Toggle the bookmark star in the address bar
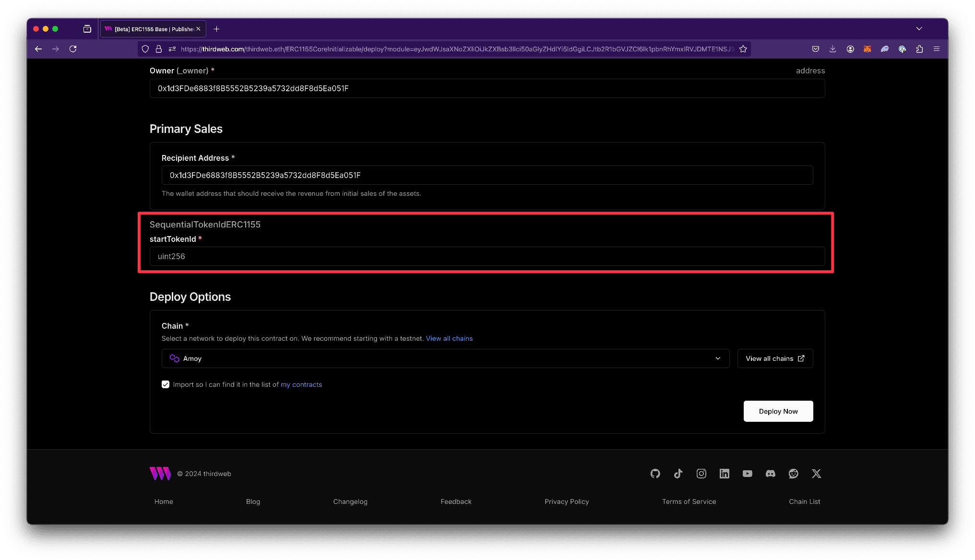975x560 pixels. [x=743, y=48]
